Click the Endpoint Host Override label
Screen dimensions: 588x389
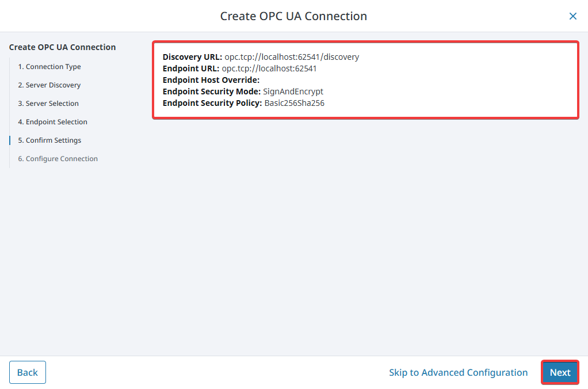[x=211, y=80]
